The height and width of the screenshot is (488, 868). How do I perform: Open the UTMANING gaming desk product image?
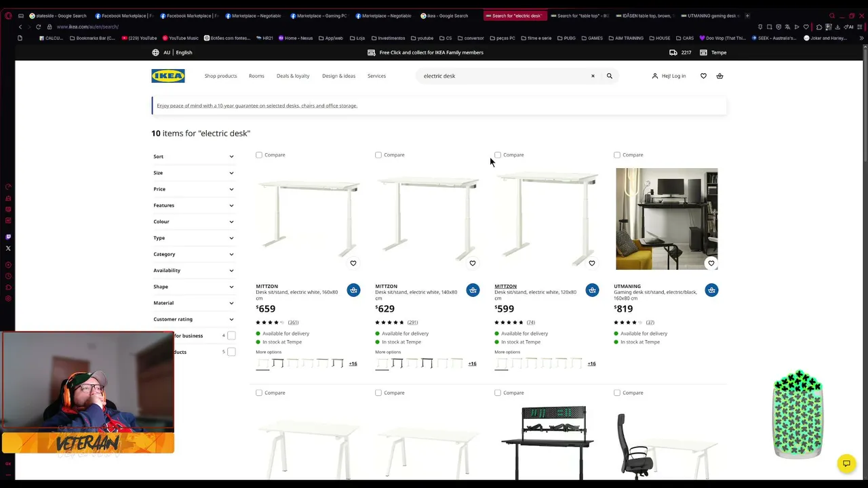[x=667, y=219]
